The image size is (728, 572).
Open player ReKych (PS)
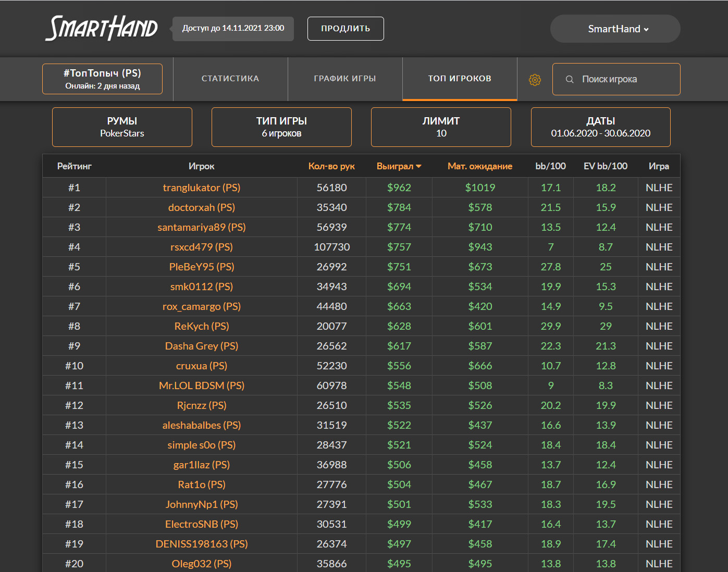202,326
